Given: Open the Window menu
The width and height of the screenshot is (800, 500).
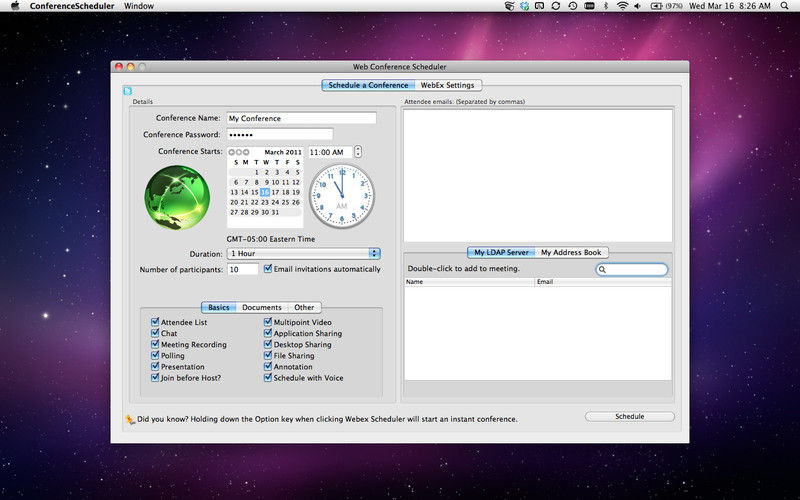Looking at the screenshot, I should coord(139,6).
